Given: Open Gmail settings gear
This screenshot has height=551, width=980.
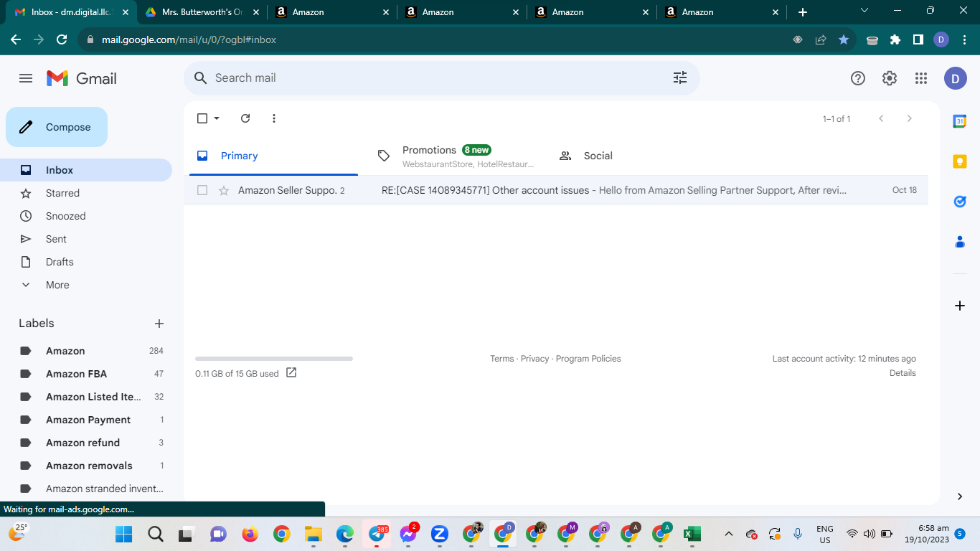Looking at the screenshot, I should pyautogui.click(x=890, y=78).
